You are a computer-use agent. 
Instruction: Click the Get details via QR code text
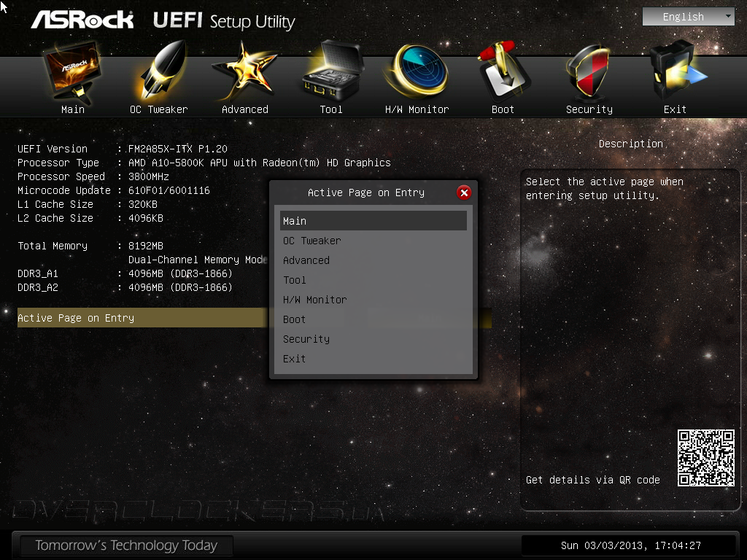click(x=592, y=480)
